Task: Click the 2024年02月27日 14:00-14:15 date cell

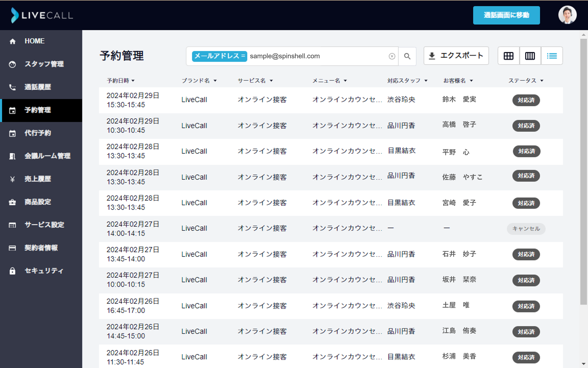Action: [x=133, y=229]
